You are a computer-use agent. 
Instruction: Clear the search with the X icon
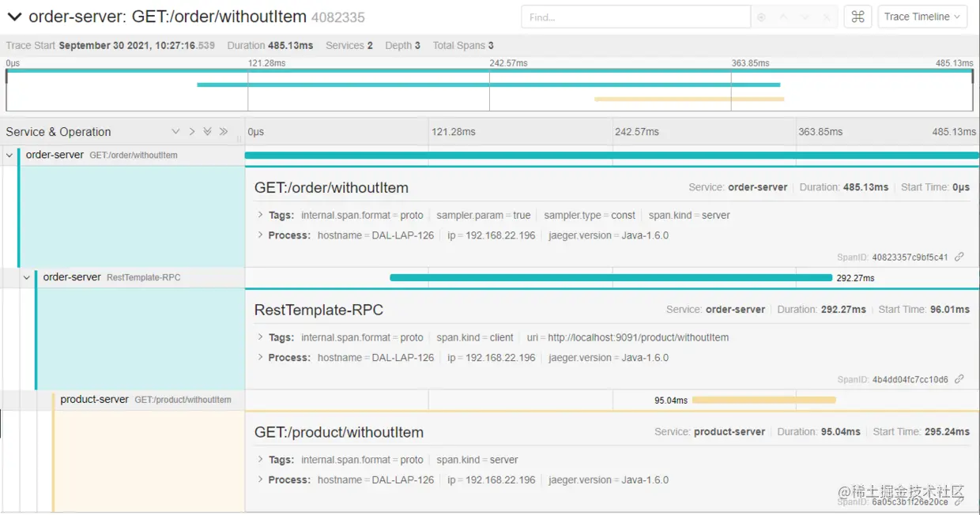coord(827,17)
